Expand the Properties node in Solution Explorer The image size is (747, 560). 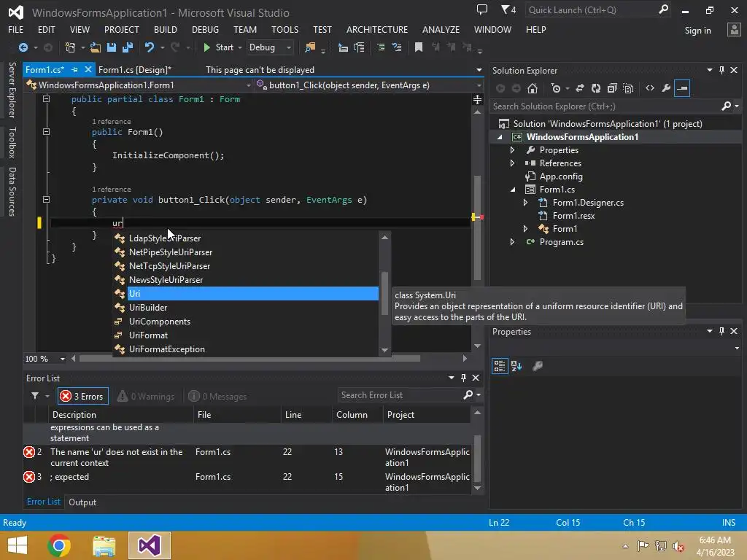click(x=513, y=150)
